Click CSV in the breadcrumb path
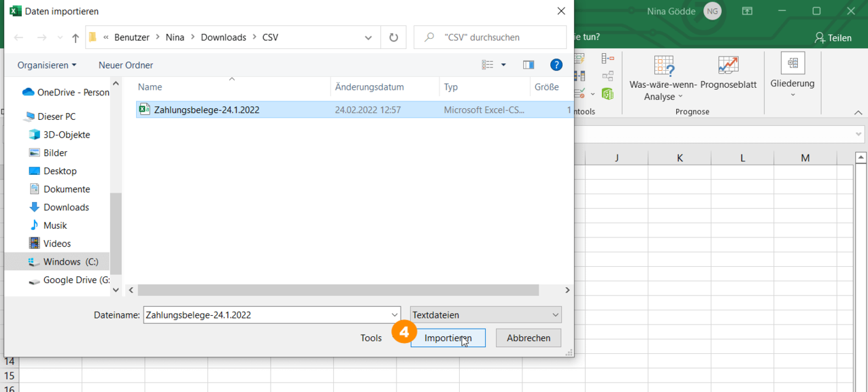 (270, 38)
